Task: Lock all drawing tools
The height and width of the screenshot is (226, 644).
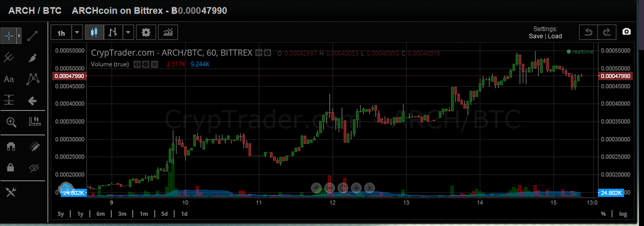Action: pos(10,168)
